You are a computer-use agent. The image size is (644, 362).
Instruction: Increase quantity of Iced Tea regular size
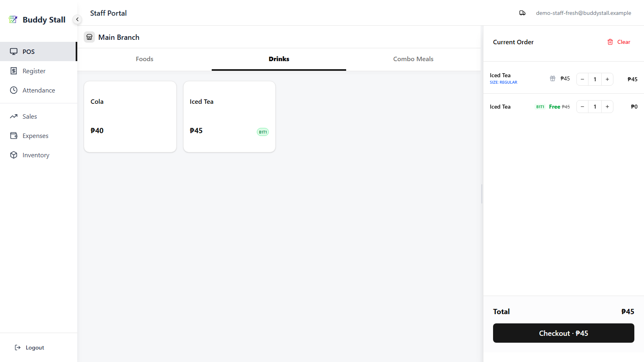(607, 79)
